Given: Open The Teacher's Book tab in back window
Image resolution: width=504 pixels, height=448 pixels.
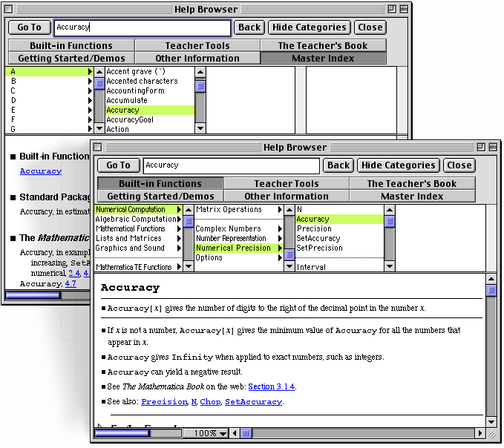Looking at the screenshot, I should [323, 45].
